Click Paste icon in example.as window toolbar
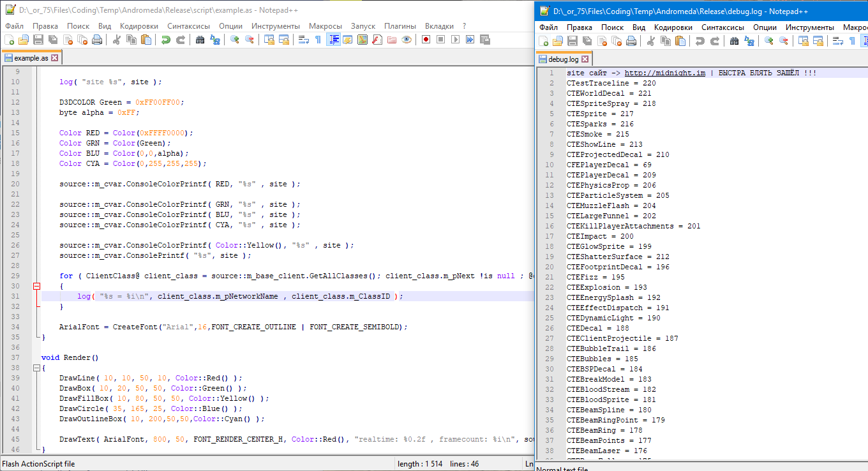Screen dimensions: 868x471 click(x=146, y=40)
